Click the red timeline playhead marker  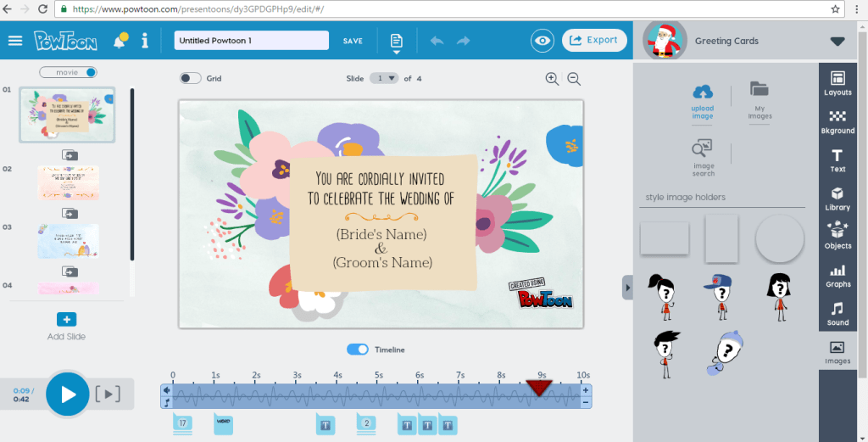pos(538,388)
